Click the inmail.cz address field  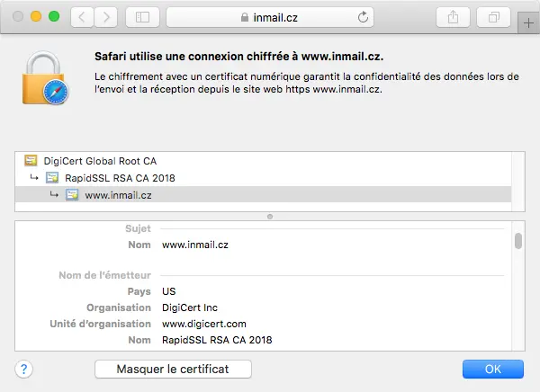pos(270,17)
